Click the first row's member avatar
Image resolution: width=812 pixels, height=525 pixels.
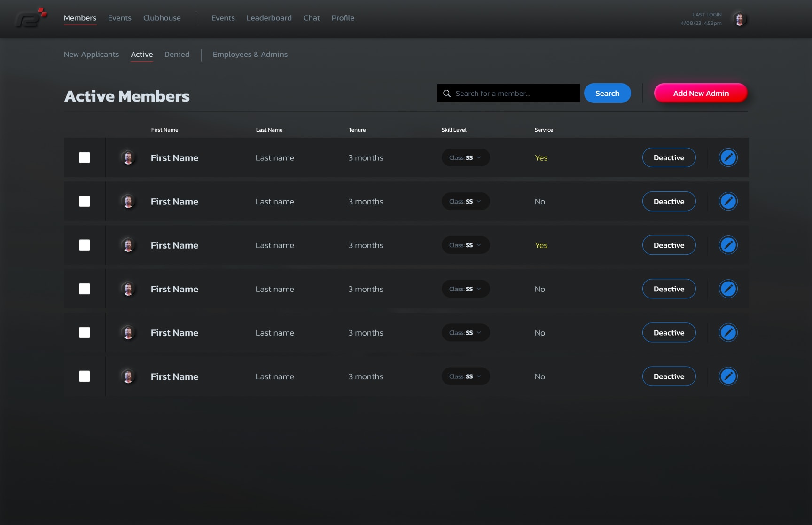point(128,157)
